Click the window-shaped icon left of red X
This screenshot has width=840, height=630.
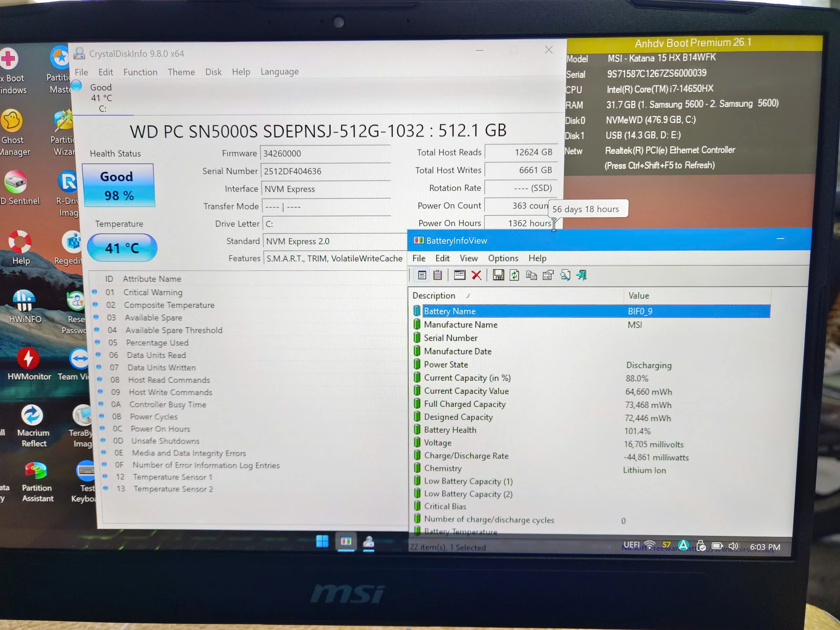459,275
